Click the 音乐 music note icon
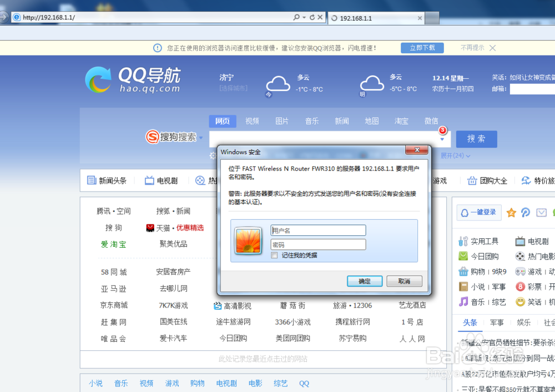This screenshot has height=392, width=555. [463, 301]
